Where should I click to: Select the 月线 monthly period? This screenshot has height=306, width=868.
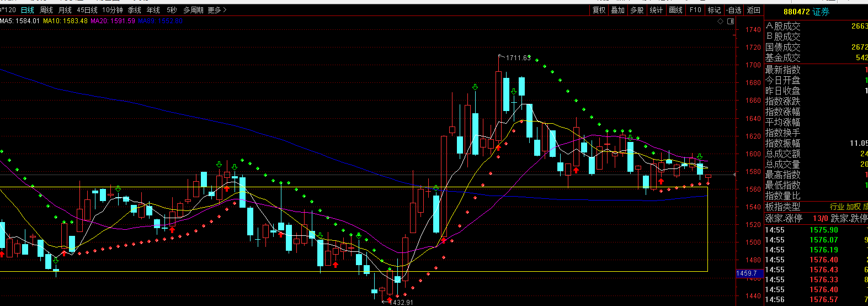click(x=65, y=10)
